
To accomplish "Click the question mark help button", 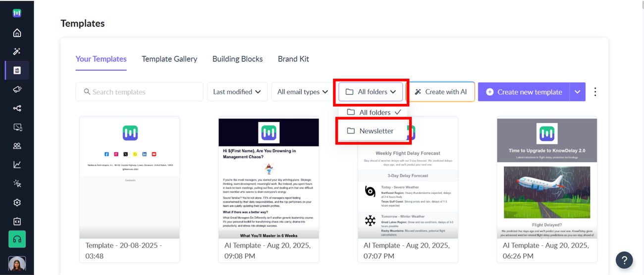I will (624, 260).
